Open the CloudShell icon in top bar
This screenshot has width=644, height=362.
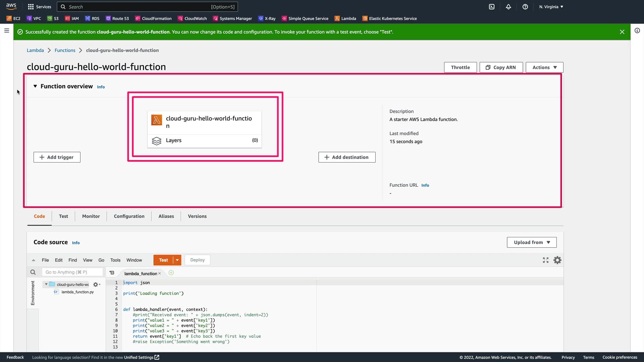(491, 7)
